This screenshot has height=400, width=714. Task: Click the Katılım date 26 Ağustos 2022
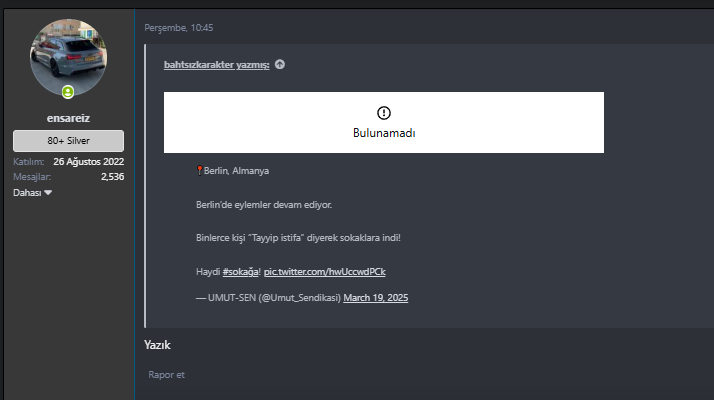point(89,161)
